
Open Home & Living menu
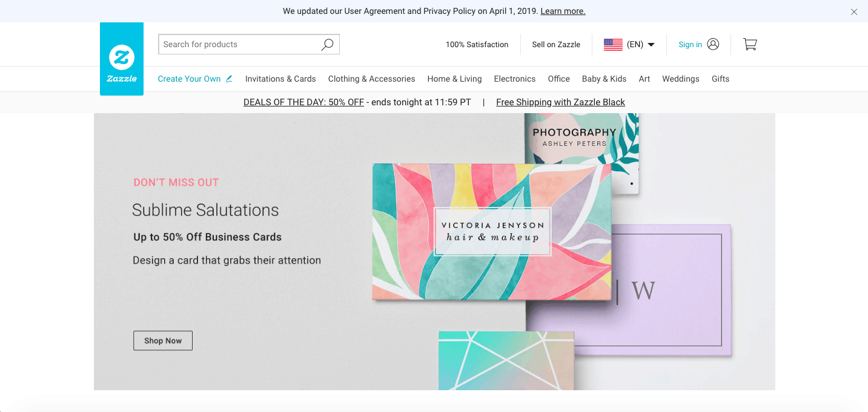[454, 79]
